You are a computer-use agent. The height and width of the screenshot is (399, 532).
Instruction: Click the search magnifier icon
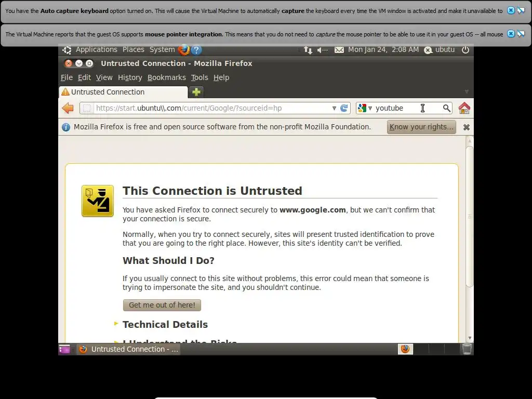click(x=446, y=108)
